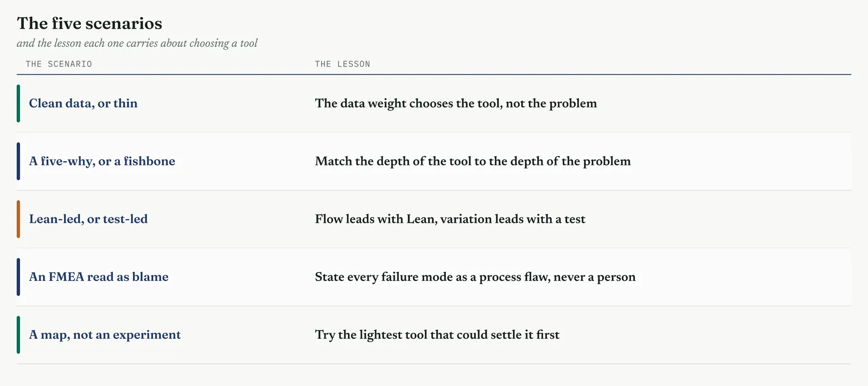This screenshot has width=868, height=386.
Task: Click lesson 'The data weight chooses the tool'
Action: point(408,104)
